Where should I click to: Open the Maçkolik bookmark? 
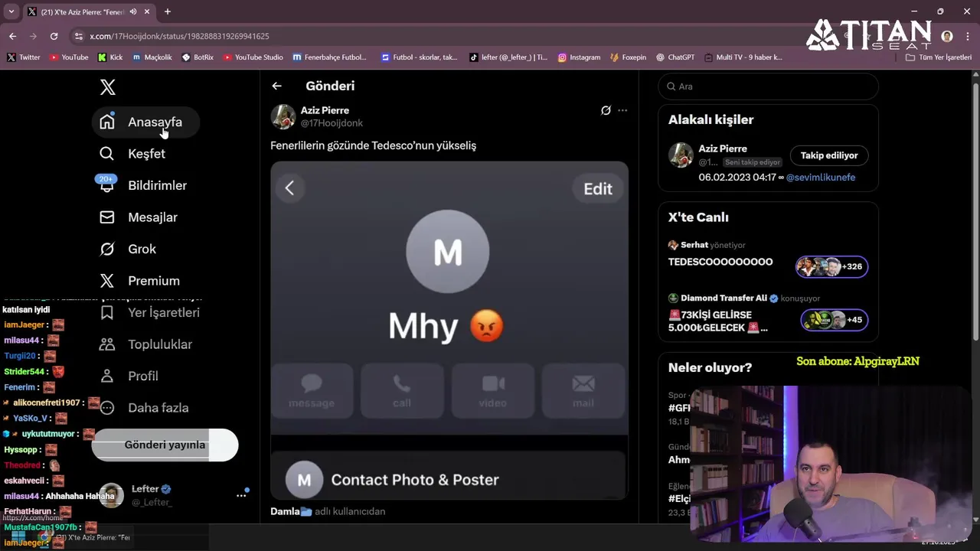[152, 57]
